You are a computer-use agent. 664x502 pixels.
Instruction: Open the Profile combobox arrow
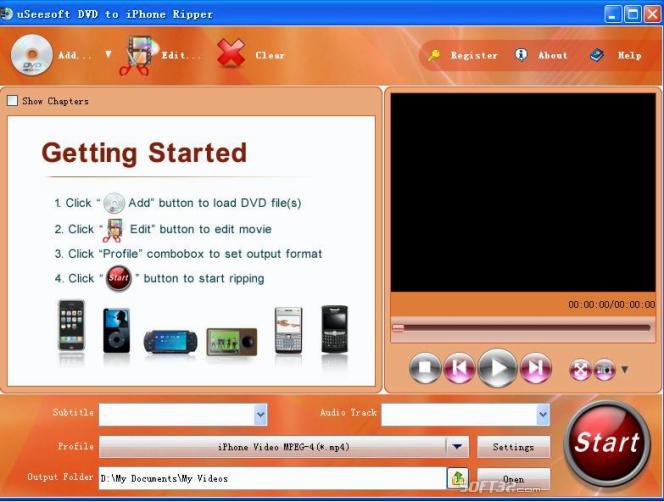point(457,447)
